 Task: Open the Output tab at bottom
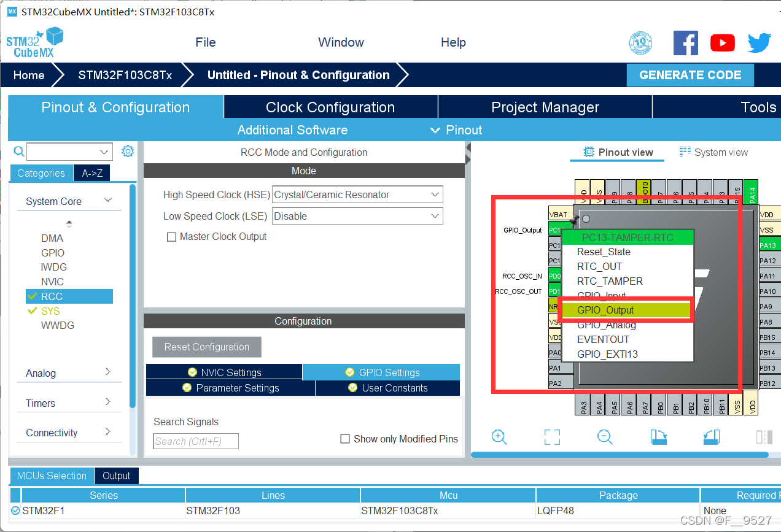(x=117, y=476)
